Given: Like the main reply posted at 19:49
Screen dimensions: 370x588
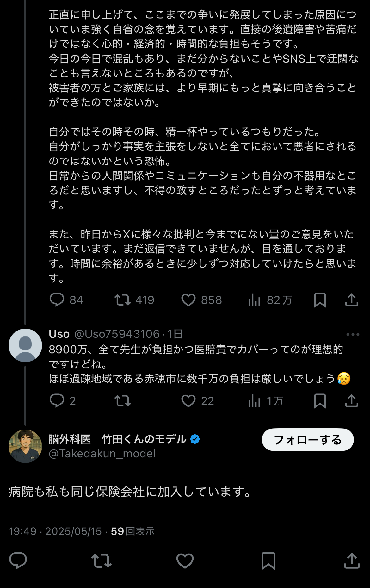Looking at the screenshot, I should pyautogui.click(x=185, y=561).
